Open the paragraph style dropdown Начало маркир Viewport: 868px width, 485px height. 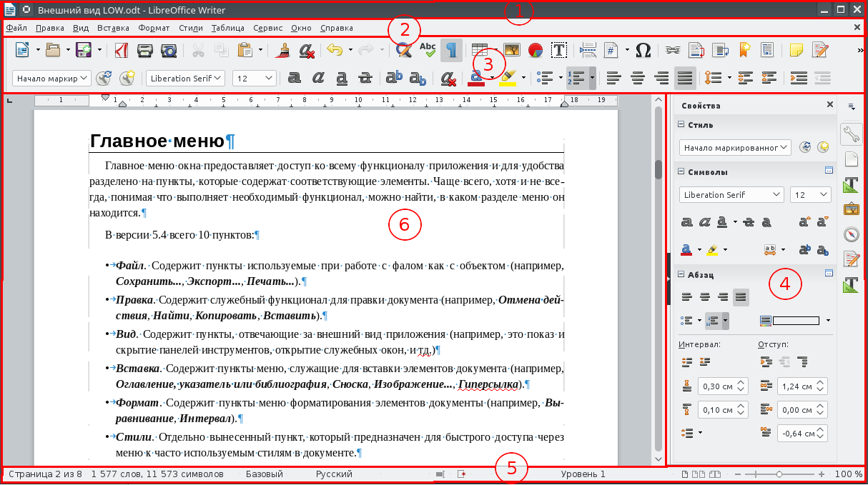[50, 77]
